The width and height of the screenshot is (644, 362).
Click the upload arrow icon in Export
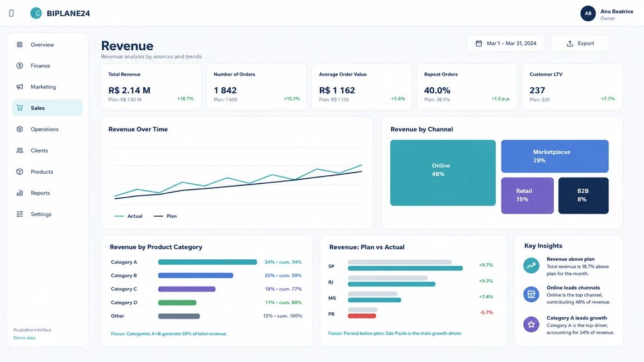point(570,44)
